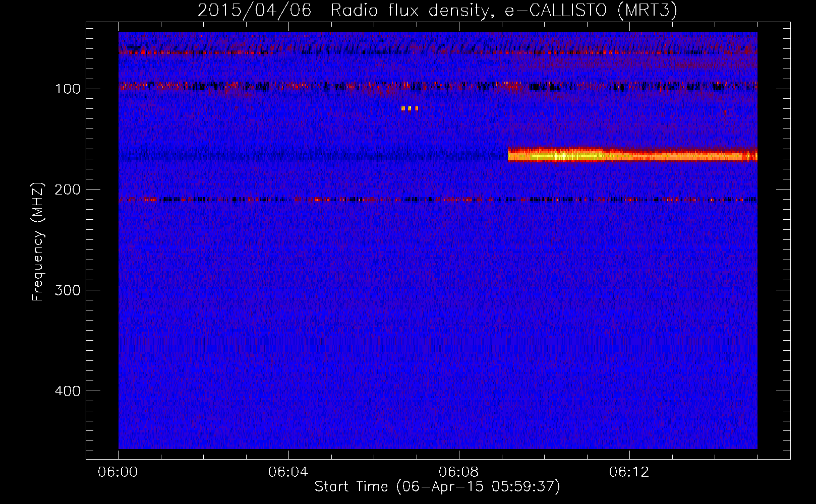
Task: Click the 'Frequency (MHZ)' axis label
Action: (x=38, y=241)
